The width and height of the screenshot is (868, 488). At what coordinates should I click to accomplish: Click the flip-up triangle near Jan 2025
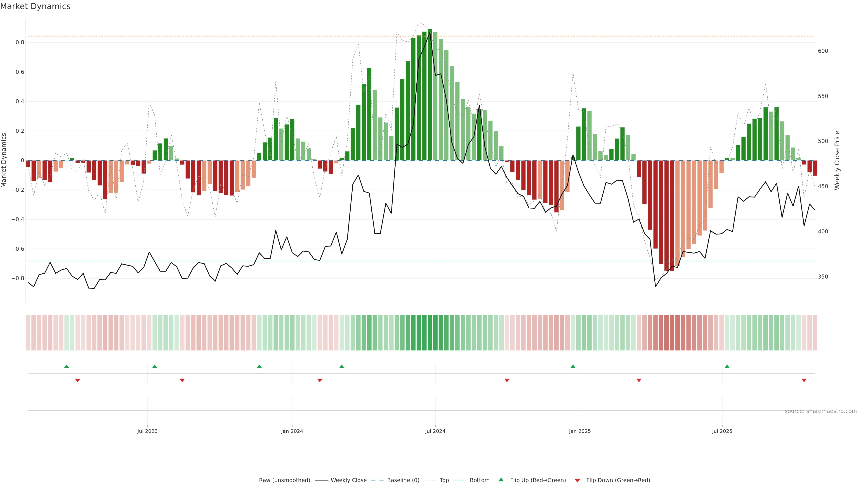pyautogui.click(x=573, y=366)
